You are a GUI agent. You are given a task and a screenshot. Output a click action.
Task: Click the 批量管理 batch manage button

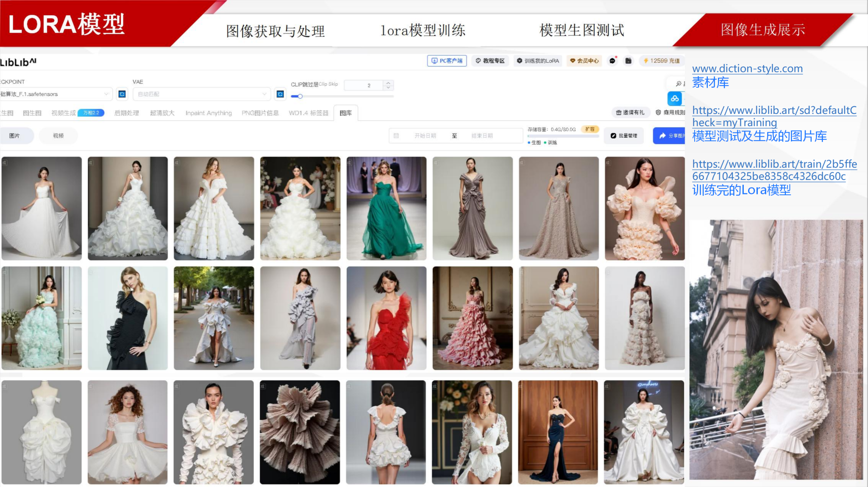point(624,136)
